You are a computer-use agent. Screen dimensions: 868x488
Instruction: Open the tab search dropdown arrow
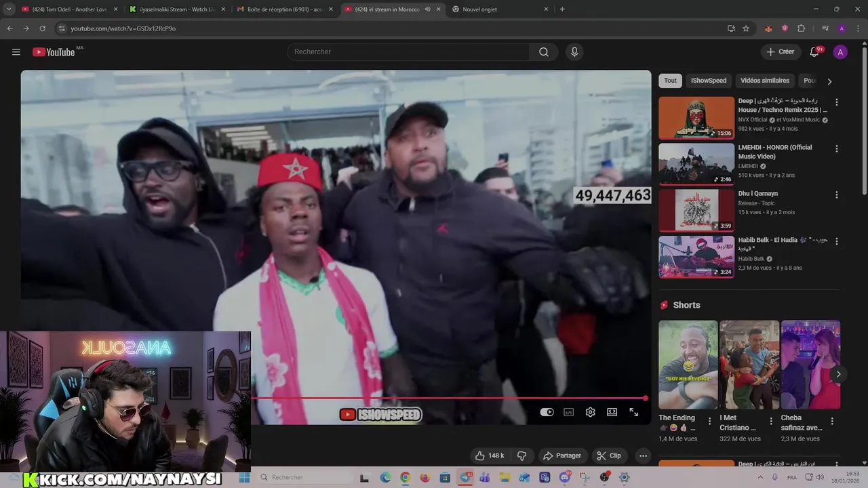pyautogui.click(x=9, y=9)
